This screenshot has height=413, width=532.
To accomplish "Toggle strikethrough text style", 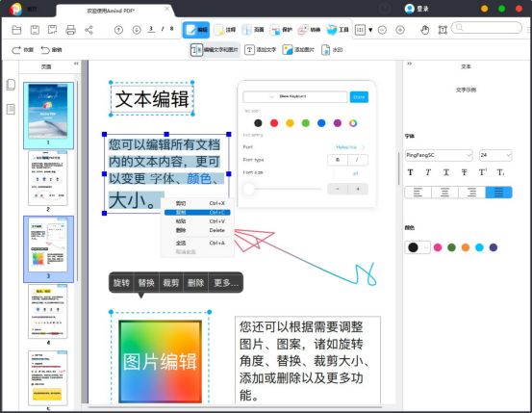I will (464, 172).
